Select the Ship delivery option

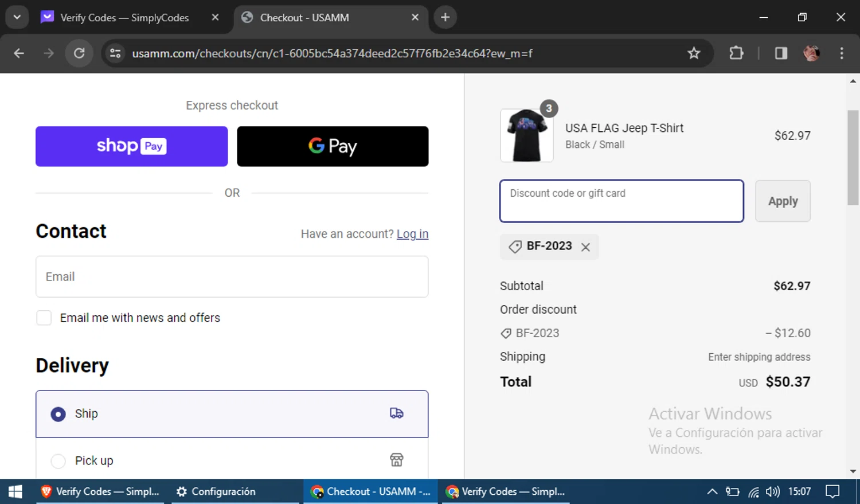tap(58, 414)
